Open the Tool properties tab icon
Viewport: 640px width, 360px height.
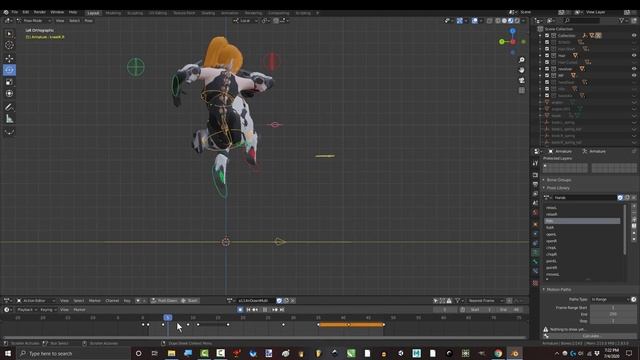[x=535, y=163]
